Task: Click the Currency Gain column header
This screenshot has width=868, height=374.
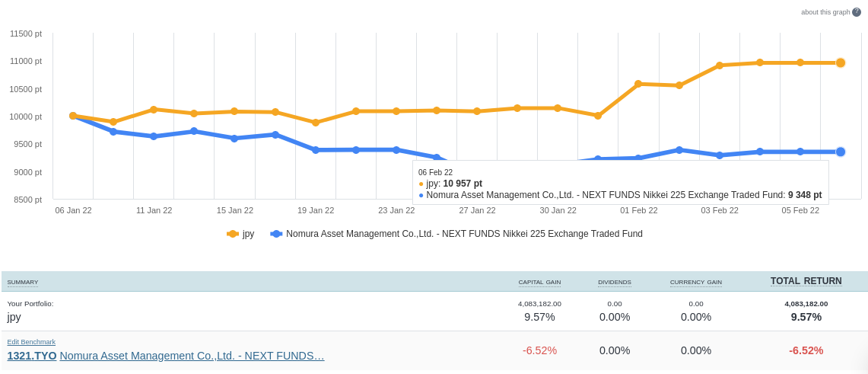Action: point(695,282)
